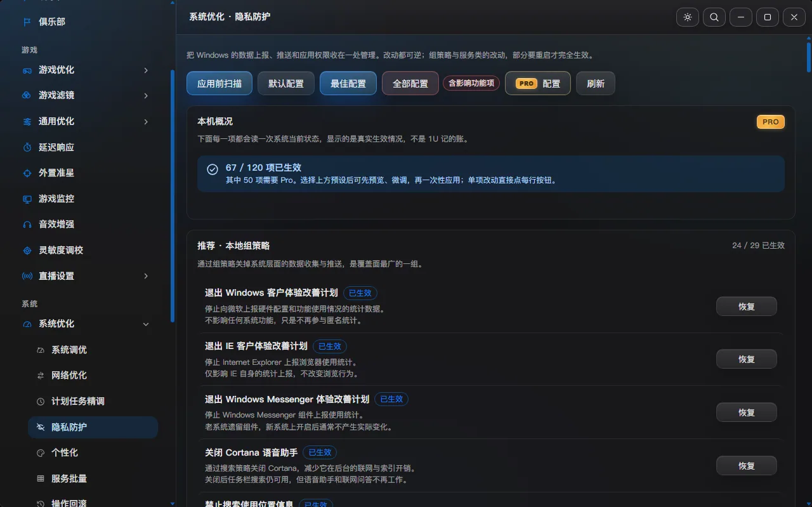812x507 pixels.
Task: Toggle the light/dark theme sun icon
Action: [x=688, y=17]
